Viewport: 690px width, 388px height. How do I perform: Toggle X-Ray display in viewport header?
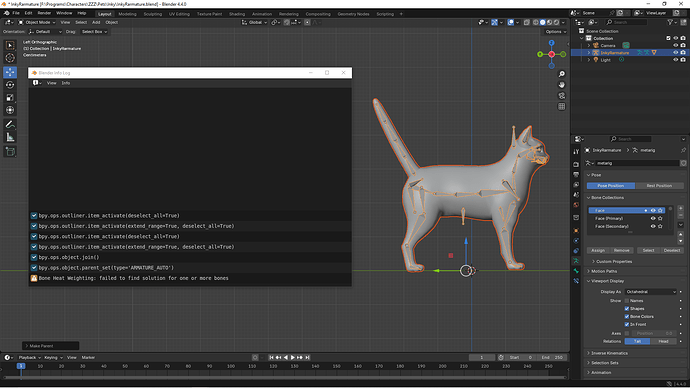tap(526, 22)
